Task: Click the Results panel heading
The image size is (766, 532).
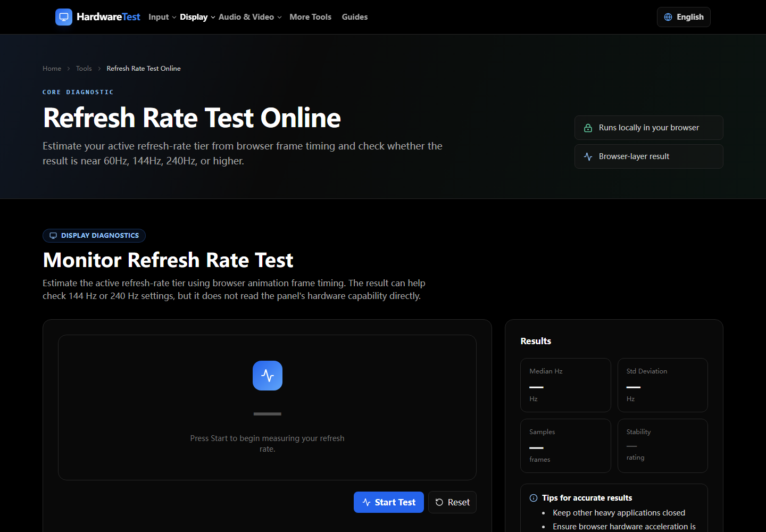Action: pyautogui.click(x=536, y=341)
